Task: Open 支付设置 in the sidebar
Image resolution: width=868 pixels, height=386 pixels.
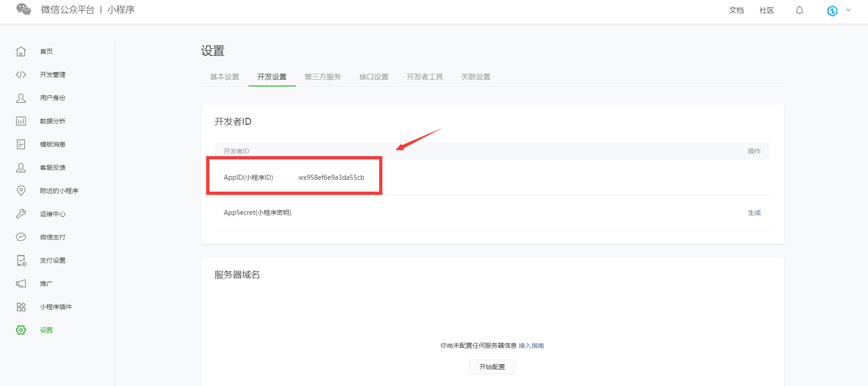Action: pyautogui.click(x=53, y=260)
